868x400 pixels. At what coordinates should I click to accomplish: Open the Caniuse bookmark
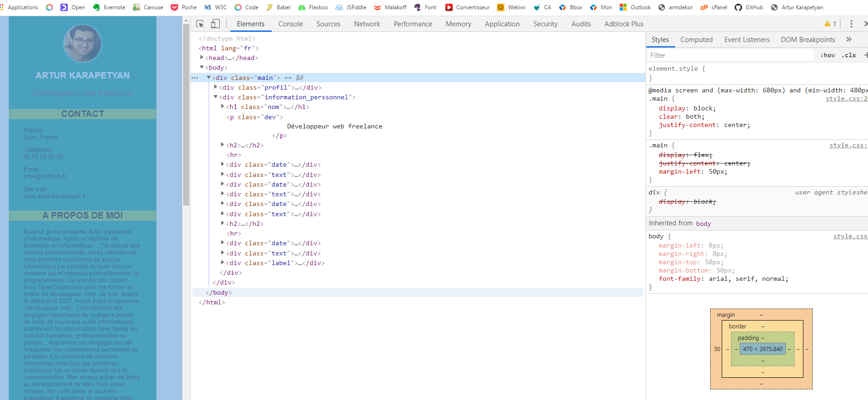click(148, 7)
